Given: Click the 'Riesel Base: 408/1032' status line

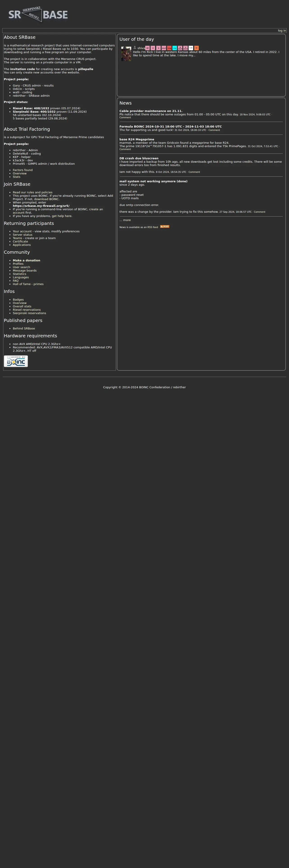Looking at the screenshot, I should pyautogui.click(x=46, y=109).
